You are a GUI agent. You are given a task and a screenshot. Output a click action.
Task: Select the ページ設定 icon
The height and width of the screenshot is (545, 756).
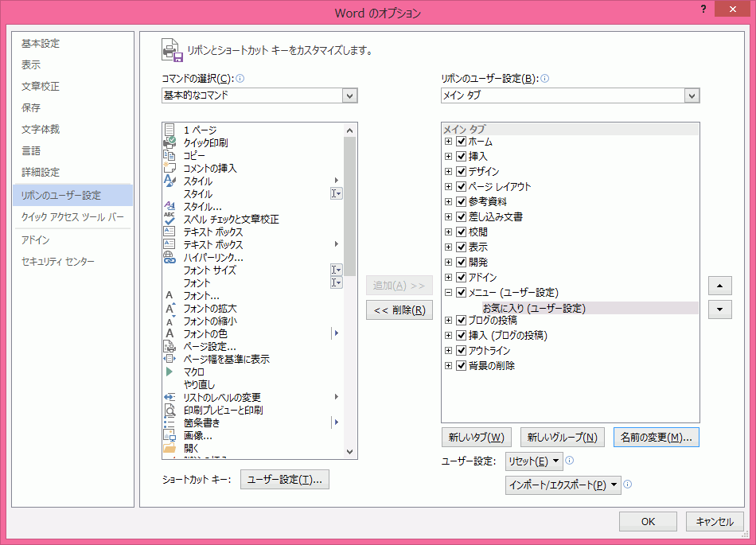point(170,346)
